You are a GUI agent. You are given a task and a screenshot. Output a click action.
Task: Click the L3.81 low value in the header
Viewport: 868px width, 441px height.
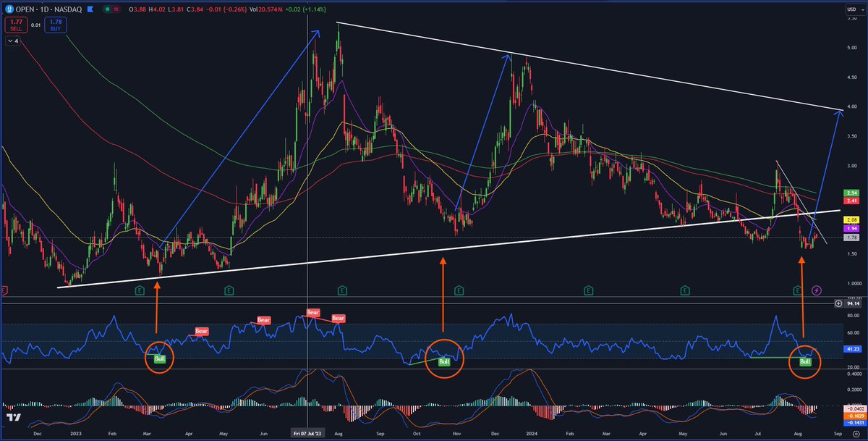[174, 9]
